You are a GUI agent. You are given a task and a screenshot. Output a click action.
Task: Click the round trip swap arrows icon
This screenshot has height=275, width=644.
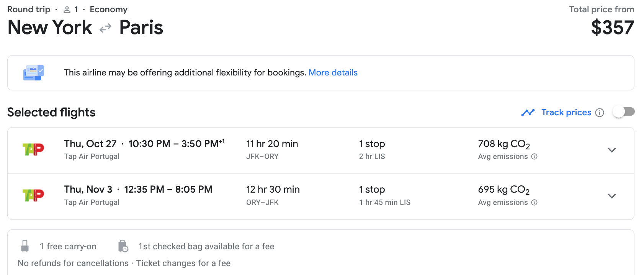[105, 28]
